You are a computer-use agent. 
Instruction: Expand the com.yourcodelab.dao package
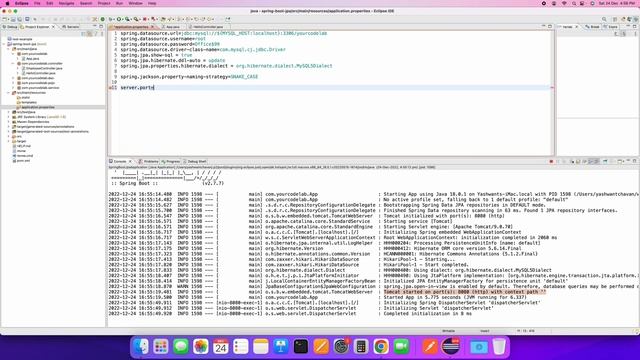click(x=13, y=78)
